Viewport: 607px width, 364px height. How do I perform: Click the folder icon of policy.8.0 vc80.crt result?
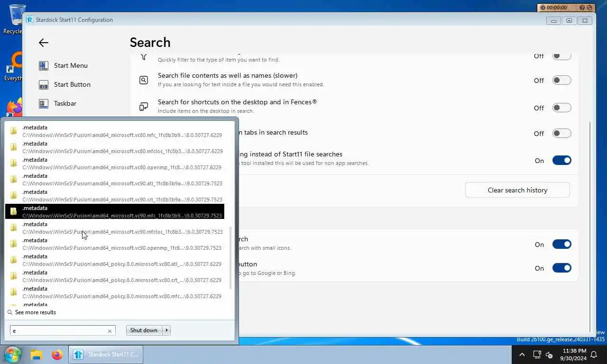(x=13, y=276)
